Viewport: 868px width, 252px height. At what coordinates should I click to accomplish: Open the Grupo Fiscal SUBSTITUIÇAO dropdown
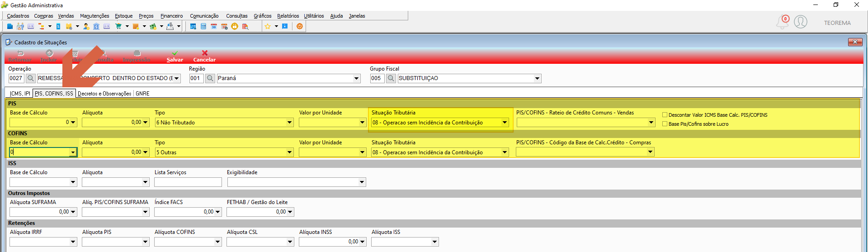pos(537,78)
